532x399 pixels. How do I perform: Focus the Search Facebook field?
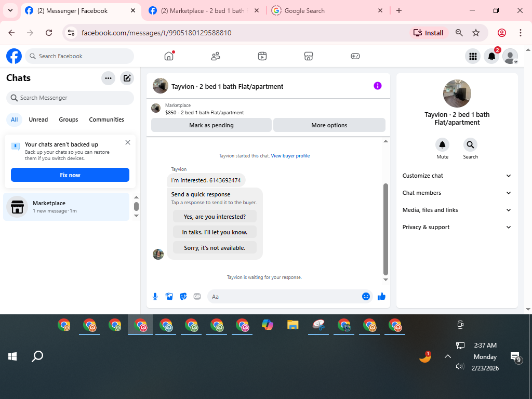tap(79, 56)
